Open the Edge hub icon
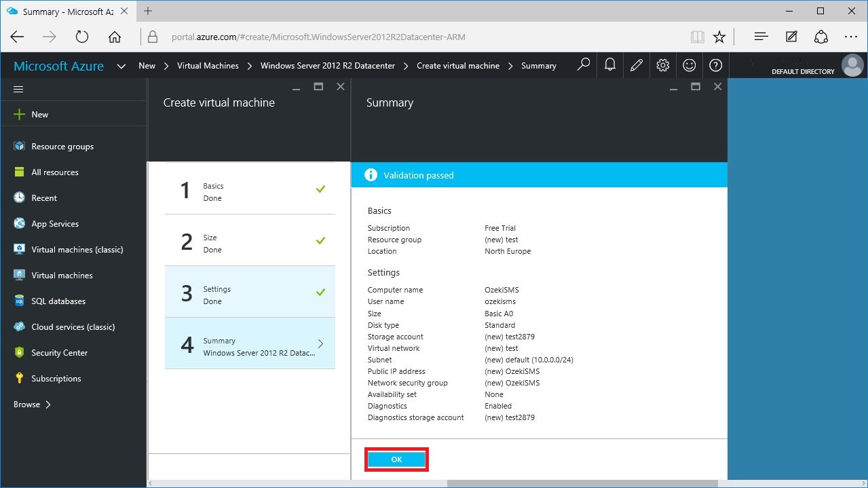The height and width of the screenshot is (488, 868). pos(761,37)
